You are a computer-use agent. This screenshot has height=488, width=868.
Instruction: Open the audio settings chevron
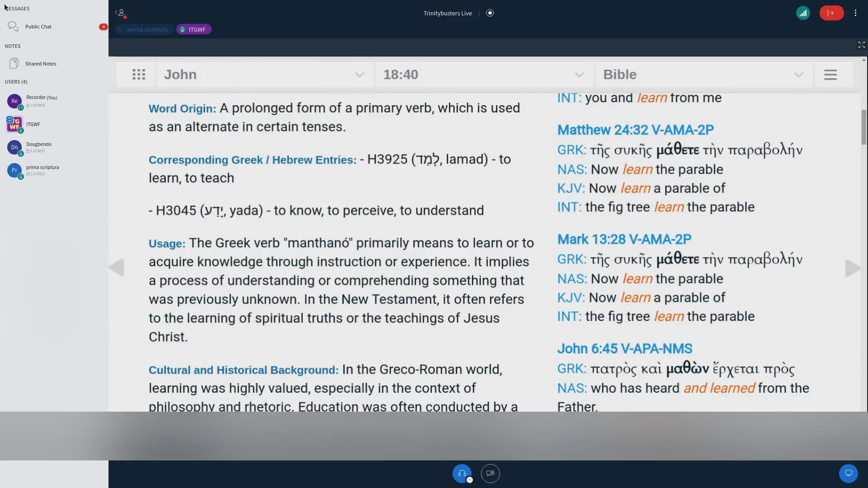click(469, 480)
